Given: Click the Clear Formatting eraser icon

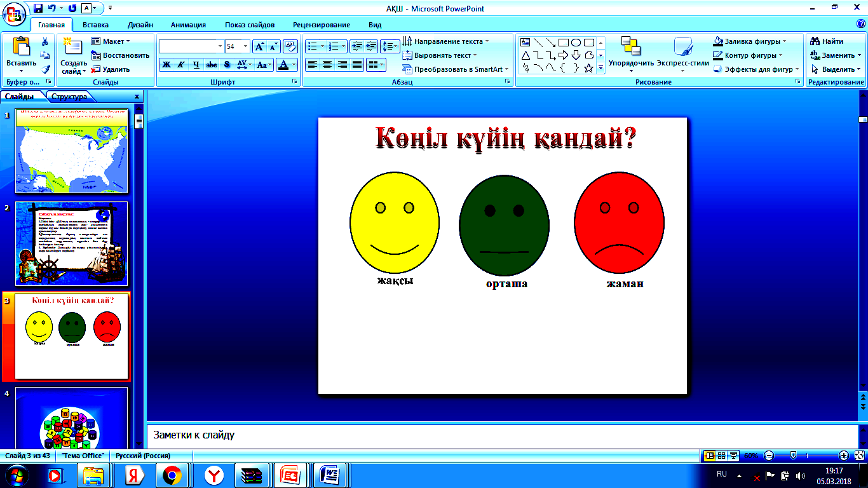Looking at the screenshot, I should pyautogui.click(x=290, y=46).
